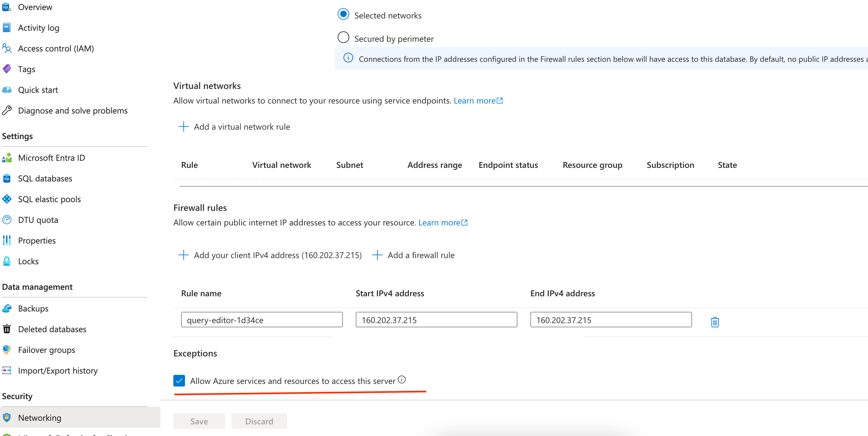This screenshot has height=436, width=868.
Task: Select the Backups icon
Action: pyautogui.click(x=7, y=308)
